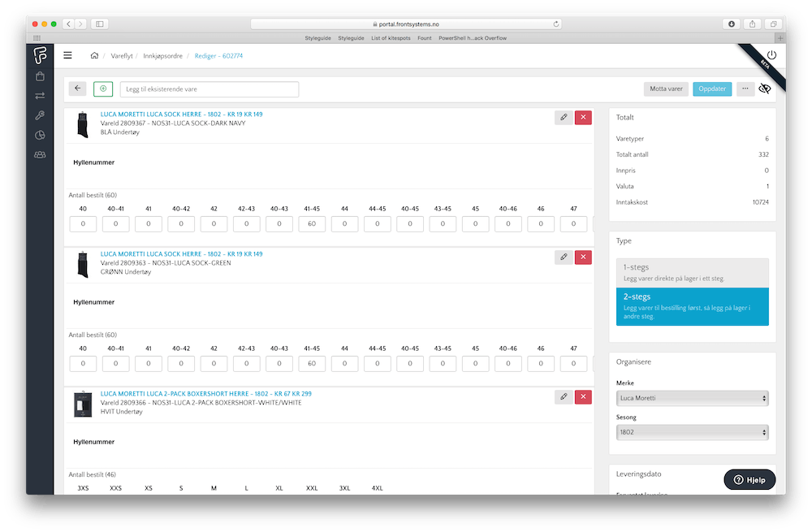
Task: Click the Rediger - 602774 breadcrumb
Action: pyautogui.click(x=218, y=56)
